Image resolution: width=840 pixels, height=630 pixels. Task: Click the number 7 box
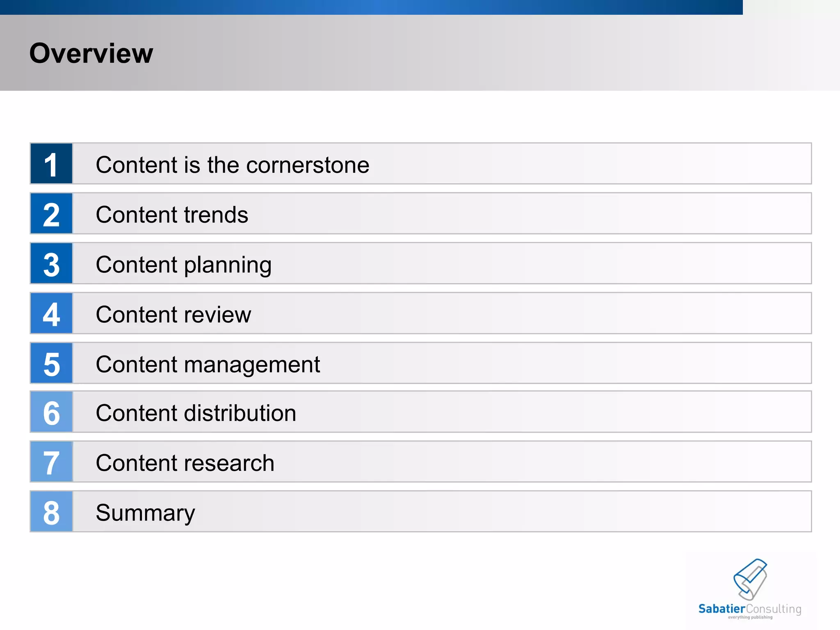click(x=51, y=462)
